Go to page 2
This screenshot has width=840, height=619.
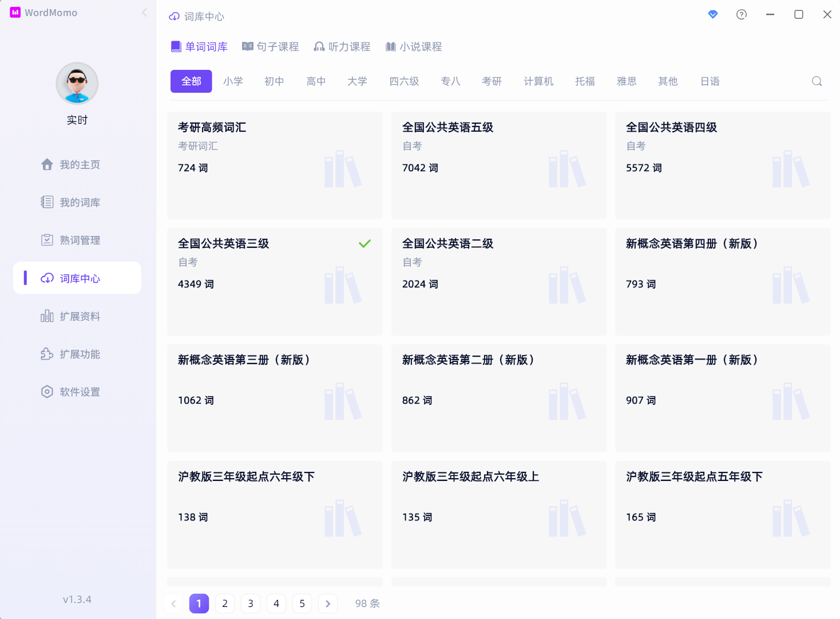point(225,604)
